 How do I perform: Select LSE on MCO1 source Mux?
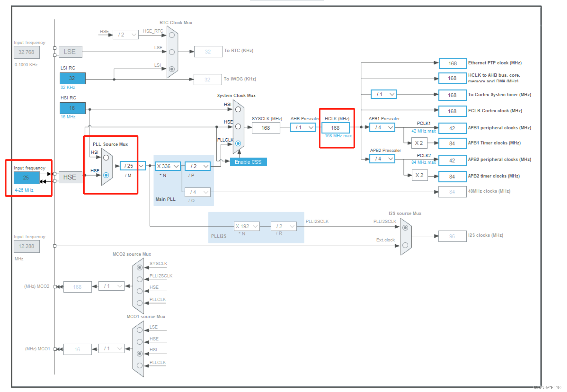(x=139, y=330)
